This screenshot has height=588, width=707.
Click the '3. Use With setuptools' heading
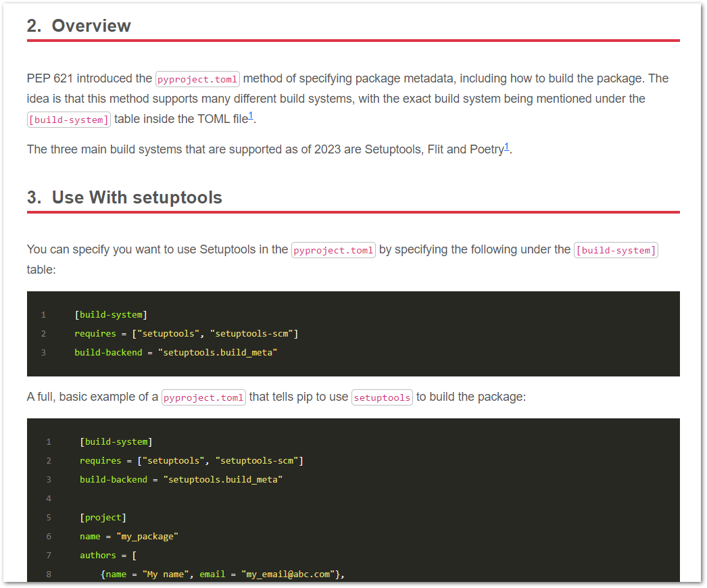tap(124, 197)
